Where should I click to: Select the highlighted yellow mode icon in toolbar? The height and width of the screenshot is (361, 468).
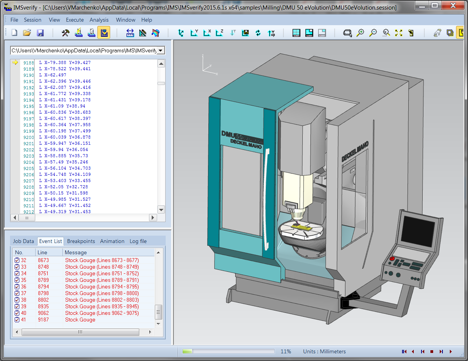click(x=104, y=33)
